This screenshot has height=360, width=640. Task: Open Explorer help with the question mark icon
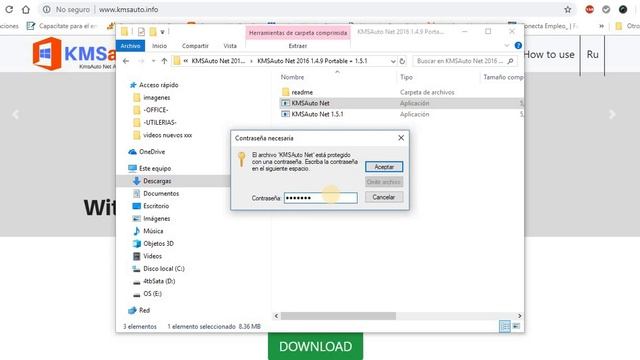coord(518,46)
